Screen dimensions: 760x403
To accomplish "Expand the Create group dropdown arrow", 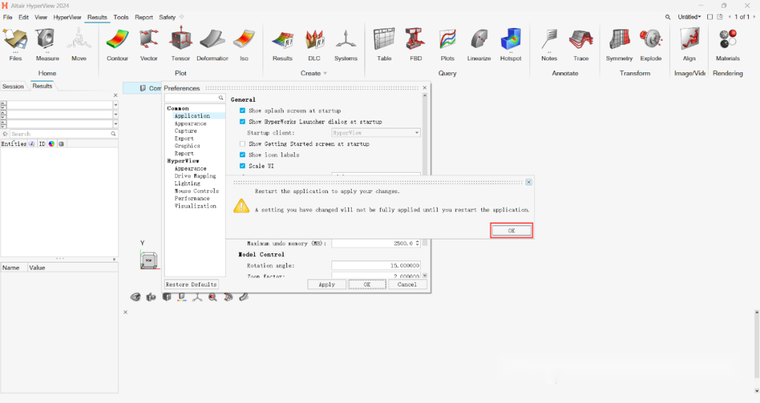I will [x=325, y=73].
